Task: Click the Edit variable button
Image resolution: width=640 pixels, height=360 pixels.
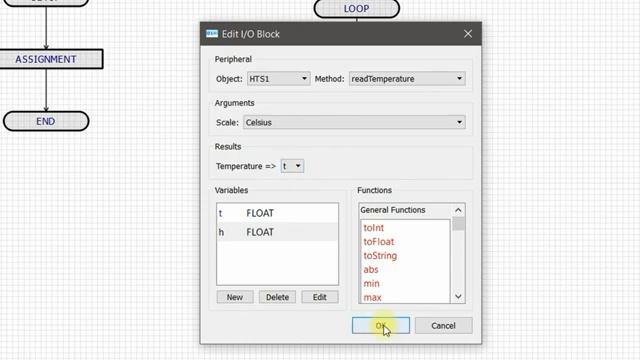Action: point(320,297)
